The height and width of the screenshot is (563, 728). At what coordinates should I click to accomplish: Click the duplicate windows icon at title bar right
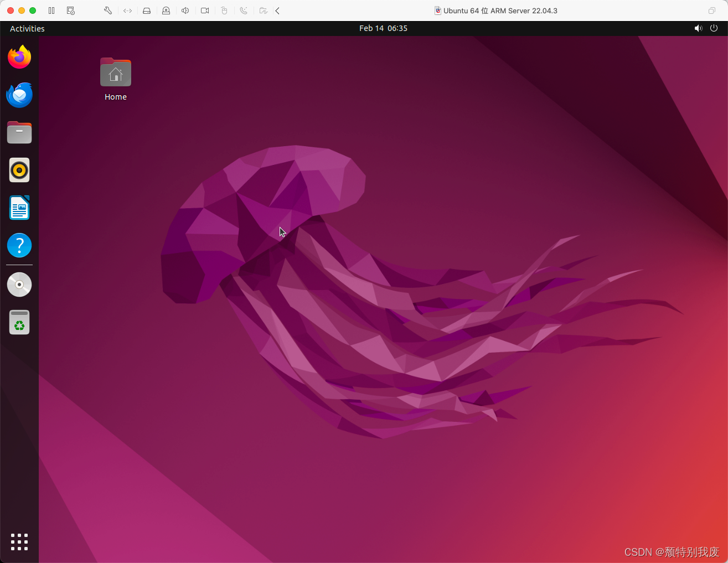coord(712,11)
